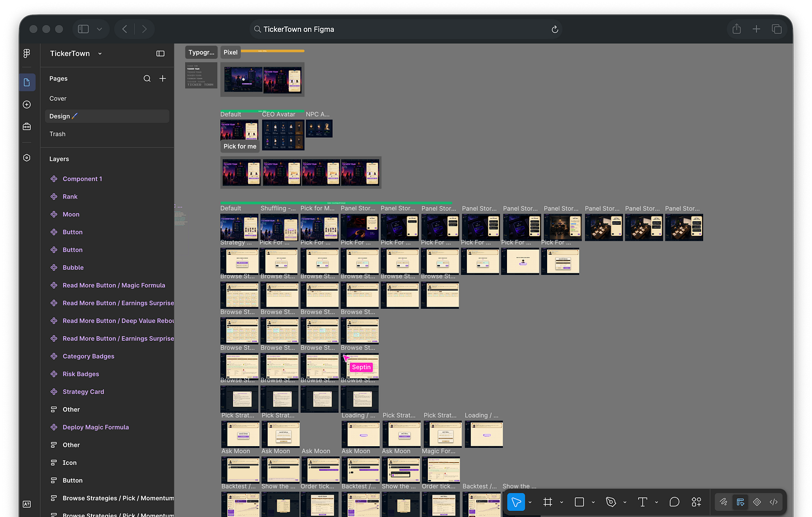Select the Rectangle shape tool
The image size is (812, 517).
click(x=579, y=502)
